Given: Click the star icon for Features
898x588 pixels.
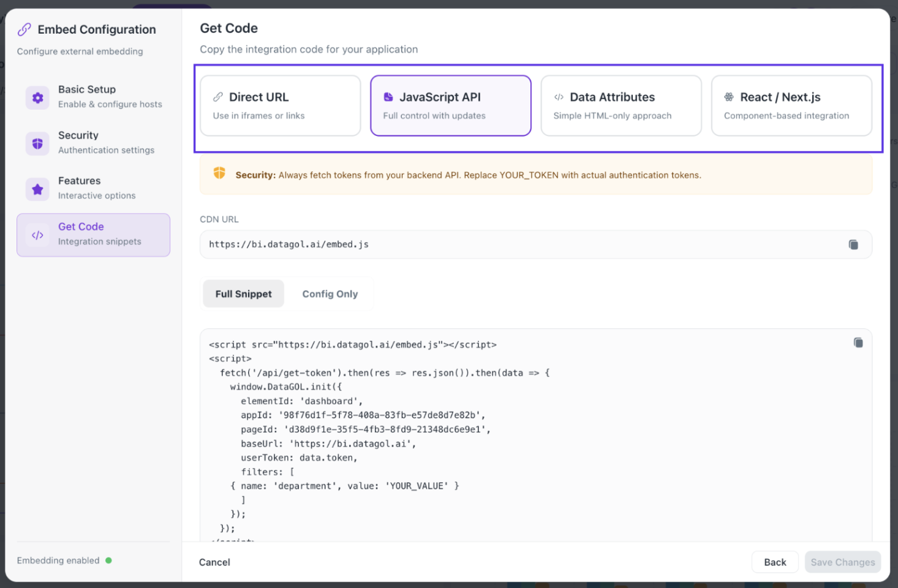Looking at the screenshot, I should click(x=37, y=189).
